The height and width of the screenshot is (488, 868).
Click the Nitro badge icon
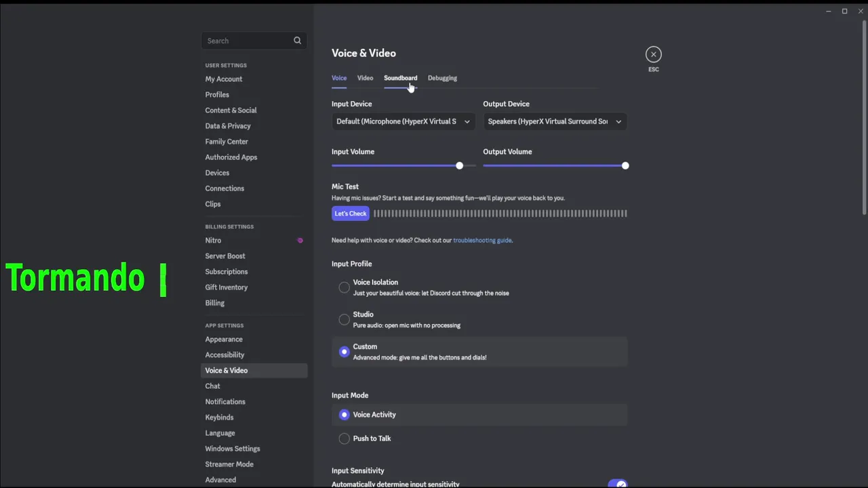(300, 241)
